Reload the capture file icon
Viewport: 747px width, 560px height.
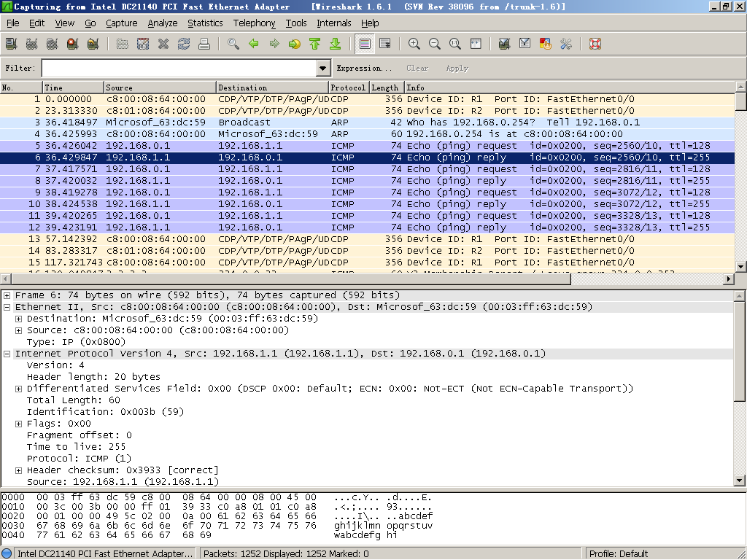tap(184, 44)
